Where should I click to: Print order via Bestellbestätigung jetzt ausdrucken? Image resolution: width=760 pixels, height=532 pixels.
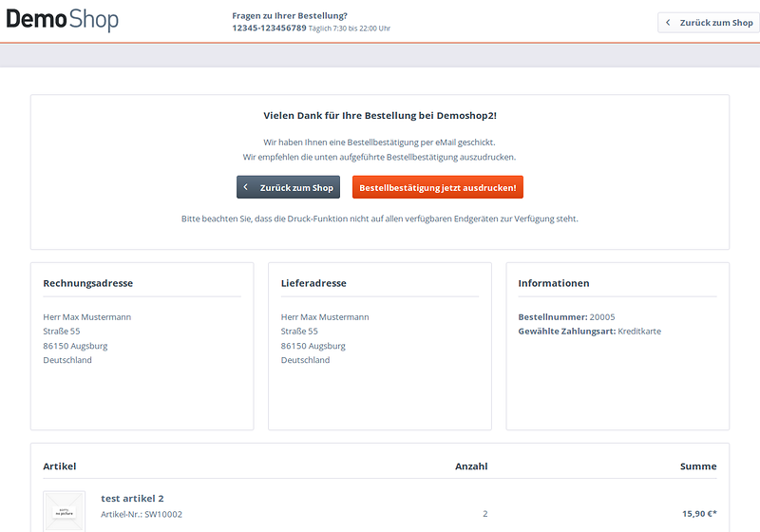click(x=437, y=187)
